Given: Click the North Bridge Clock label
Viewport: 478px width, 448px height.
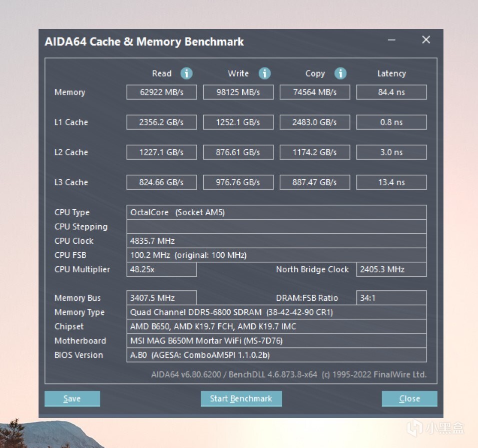Looking at the screenshot, I should point(312,270).
